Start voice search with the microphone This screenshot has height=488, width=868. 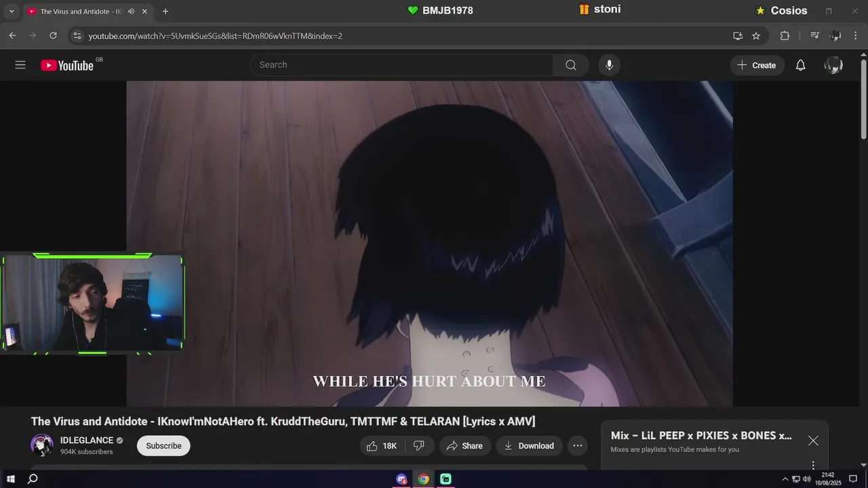coord(609,65)
